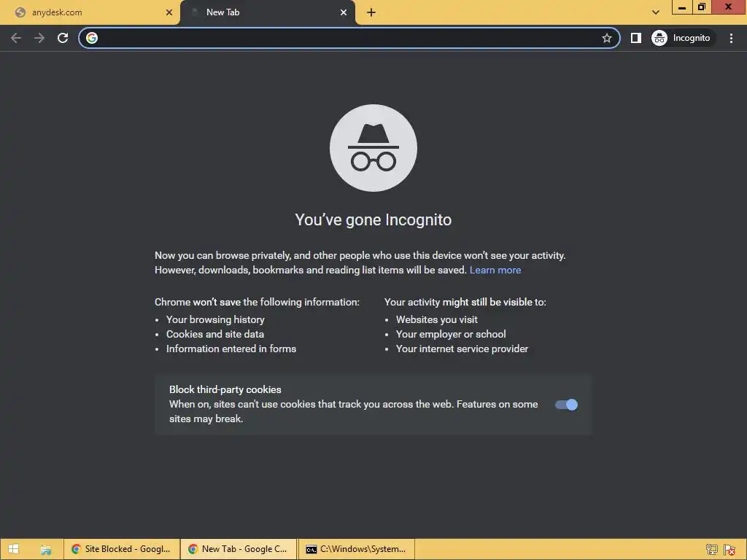Click 'Cookies and site data' bullet text

pyautogui.click(x=215, y=334)
